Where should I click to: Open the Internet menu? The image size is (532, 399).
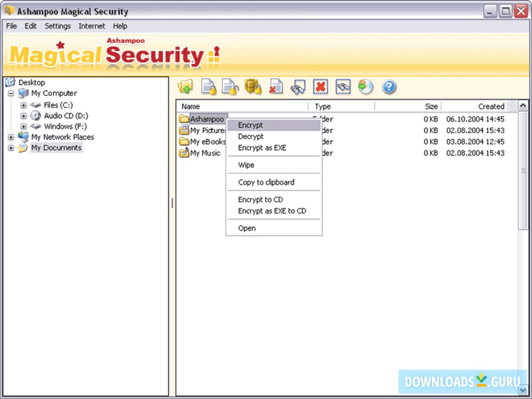92,26
